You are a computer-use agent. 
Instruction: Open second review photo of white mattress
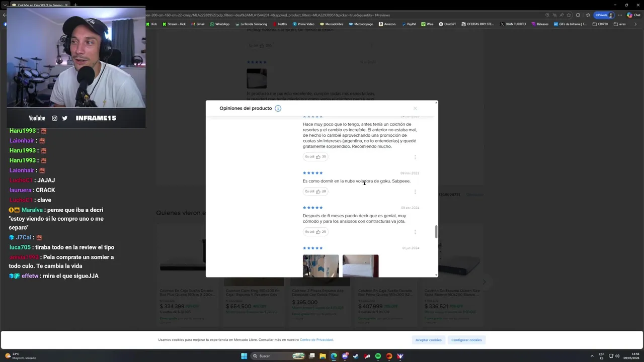coord(360,266)
